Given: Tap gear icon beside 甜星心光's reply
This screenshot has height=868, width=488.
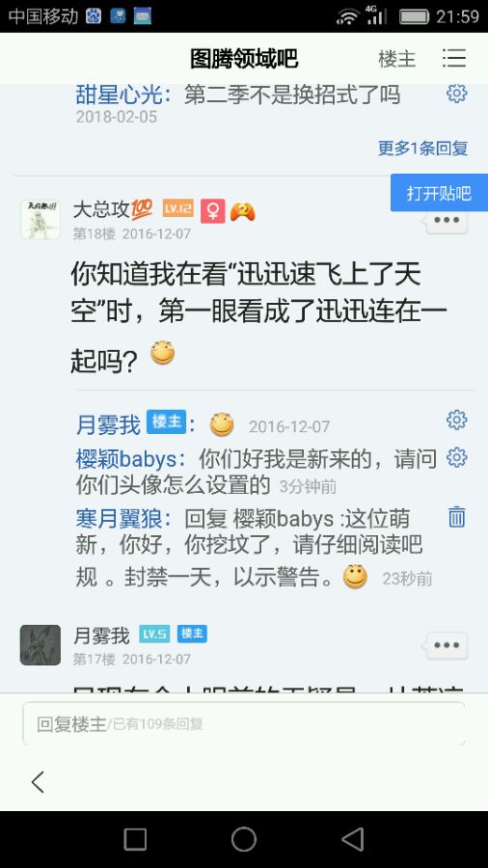Looking at the screenshot, I should pyautogui.click(x=456, y=93).
